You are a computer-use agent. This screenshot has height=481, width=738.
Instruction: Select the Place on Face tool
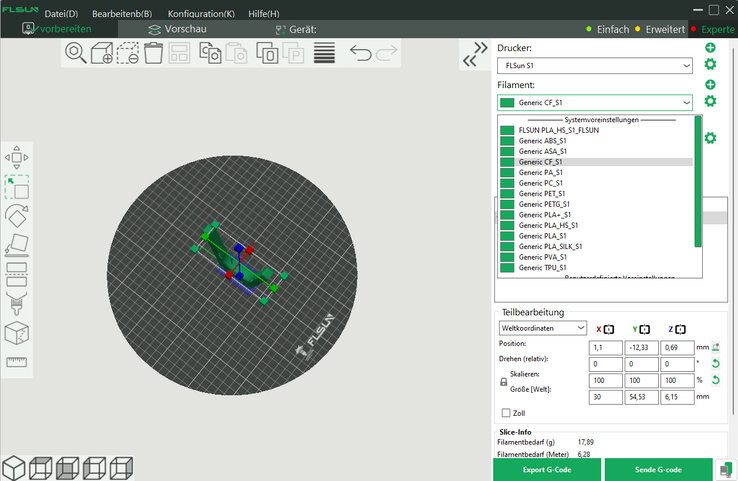click(x=17, y=245)
